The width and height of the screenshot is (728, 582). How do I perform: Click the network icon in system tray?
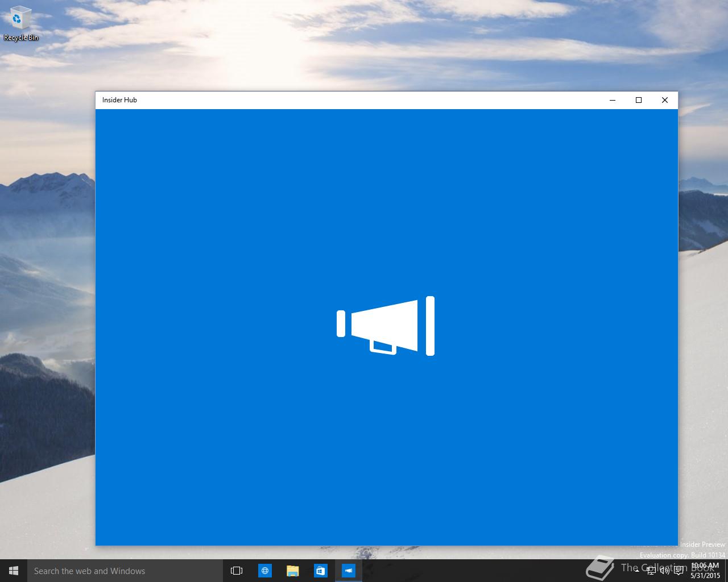pyautogui.click(x=651, y=571)
